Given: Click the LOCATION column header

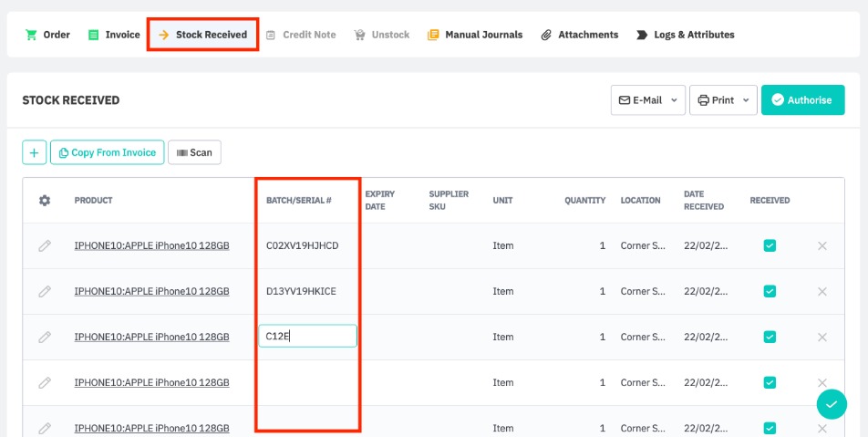Looking at the screenshot, I should coord(640,201).
